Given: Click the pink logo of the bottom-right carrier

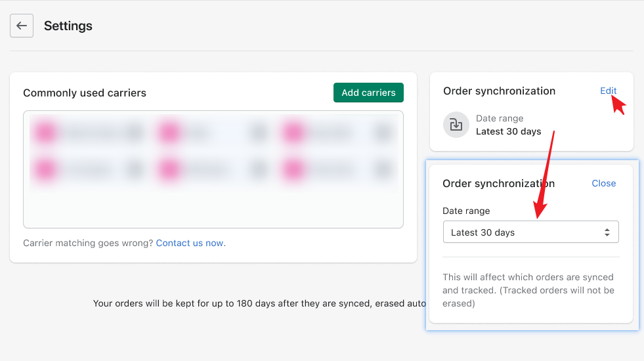Looking at the screenshot, I should point(294,169).
